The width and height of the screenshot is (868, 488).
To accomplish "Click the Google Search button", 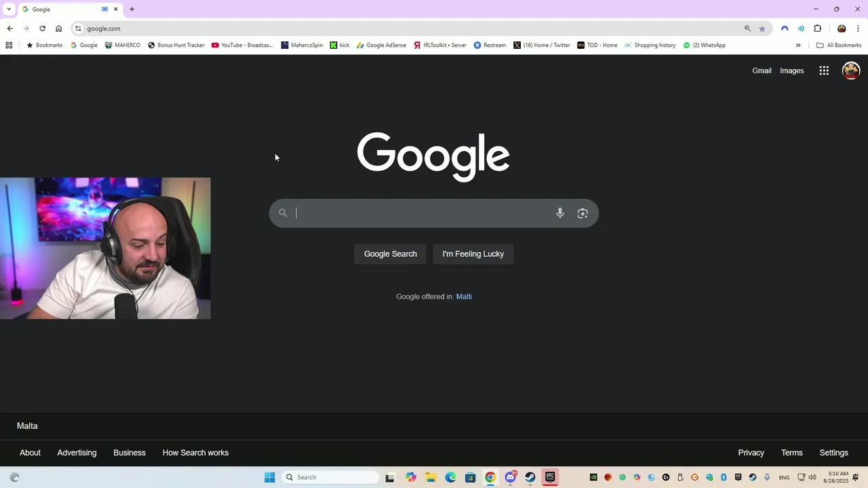I will pyautogui.click(x=391, y=254).
